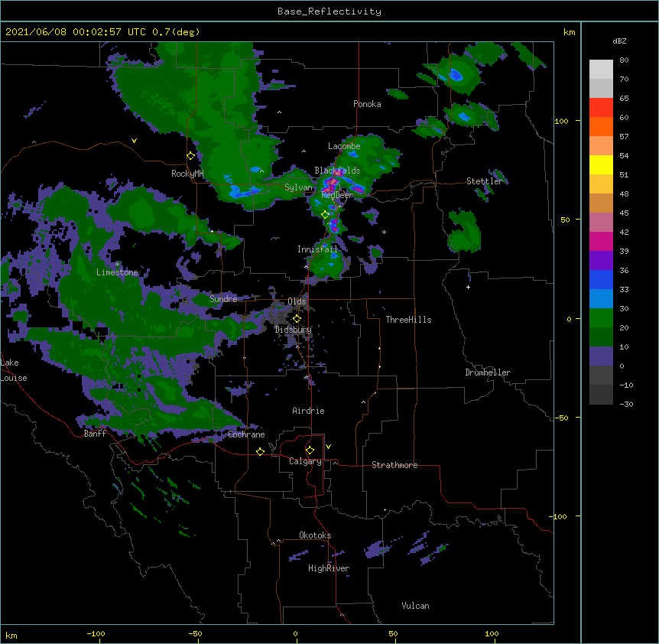Image resolution: width=659 pixels, height=644 pixels.
Task: Click the yellow diamond marker below Olds
Action: (297, 319)
